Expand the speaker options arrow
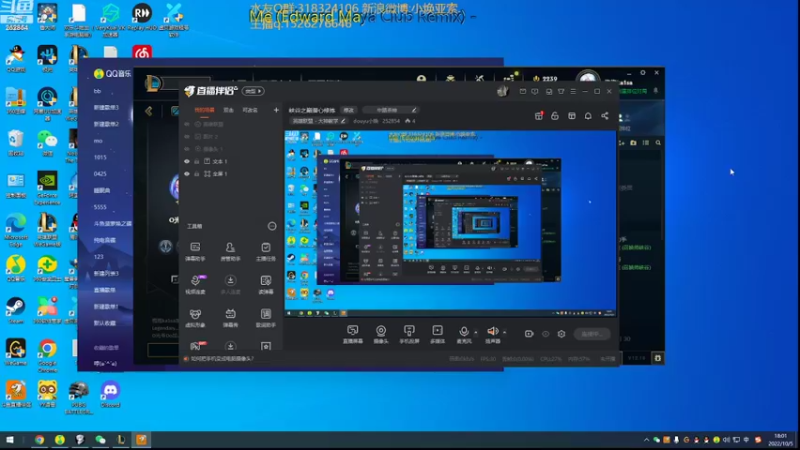800x450 pixels. click(505, 333)
